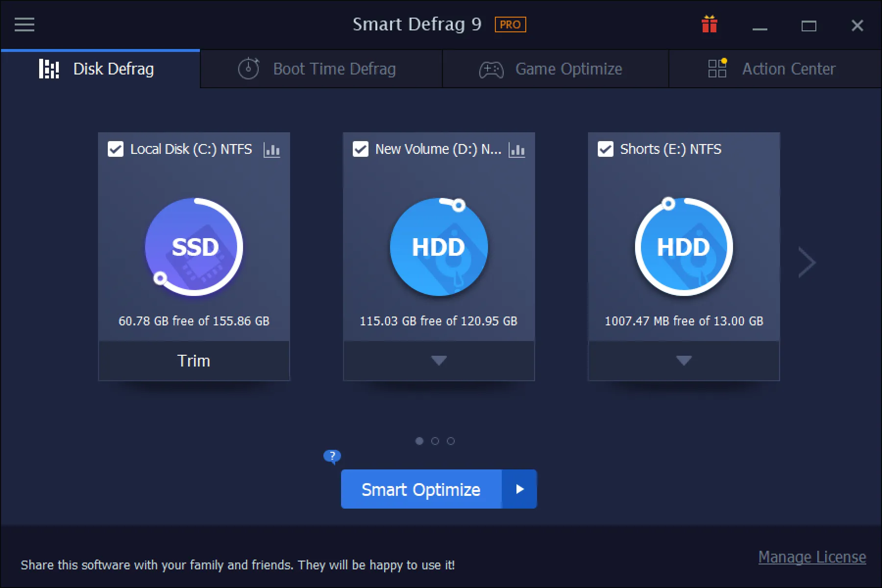Select the Disk Defrag tab
The image size is (882, 588).
pyautogui.click(x=100, y=69)
